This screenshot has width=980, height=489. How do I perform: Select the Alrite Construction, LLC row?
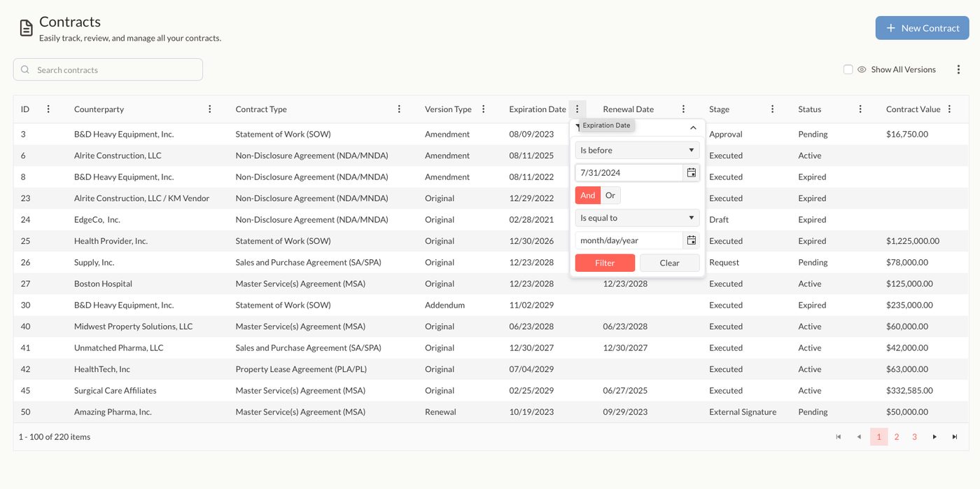[x=491, y=156]
